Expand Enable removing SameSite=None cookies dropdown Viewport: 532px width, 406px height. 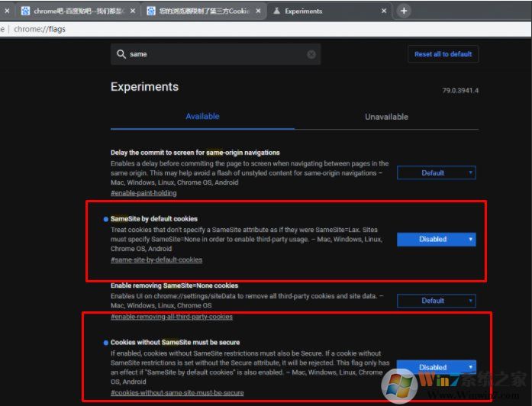coord(436,301)
